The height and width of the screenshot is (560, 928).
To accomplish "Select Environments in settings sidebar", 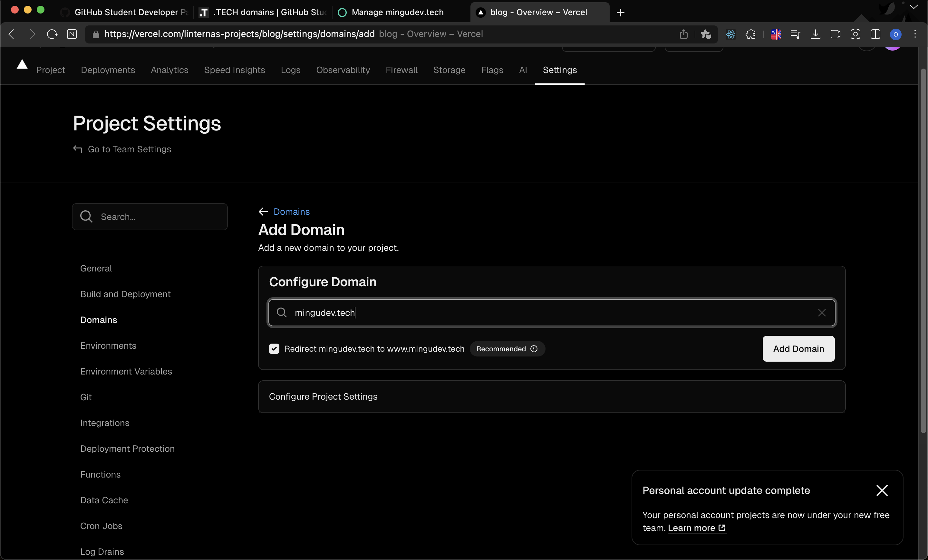I will tap(108, 346).
